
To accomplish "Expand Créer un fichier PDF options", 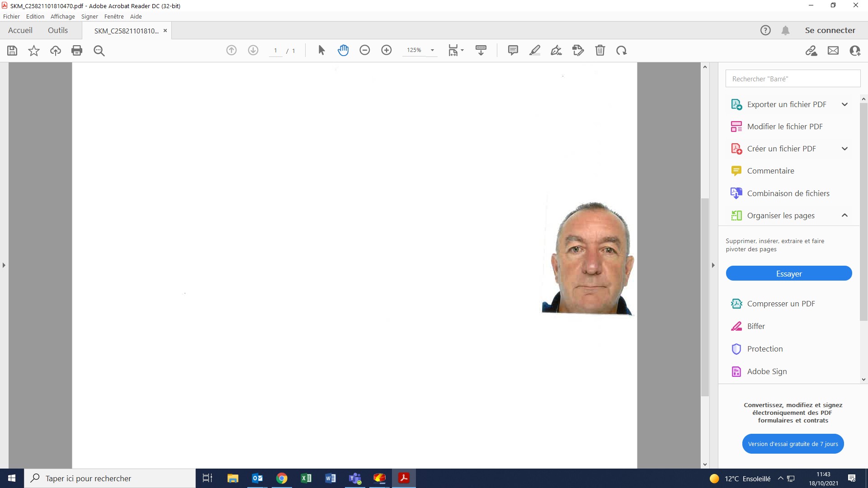I will (x=844, y=149).
